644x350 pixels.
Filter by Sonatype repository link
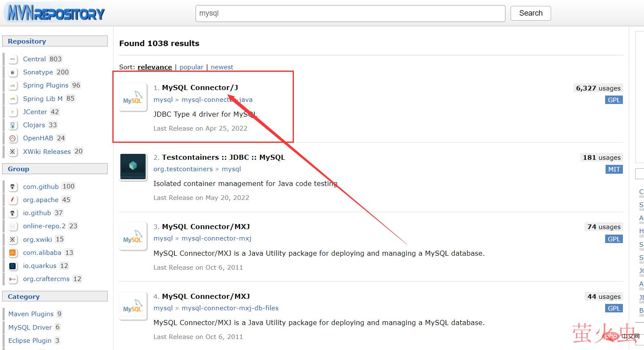[38, 72]
